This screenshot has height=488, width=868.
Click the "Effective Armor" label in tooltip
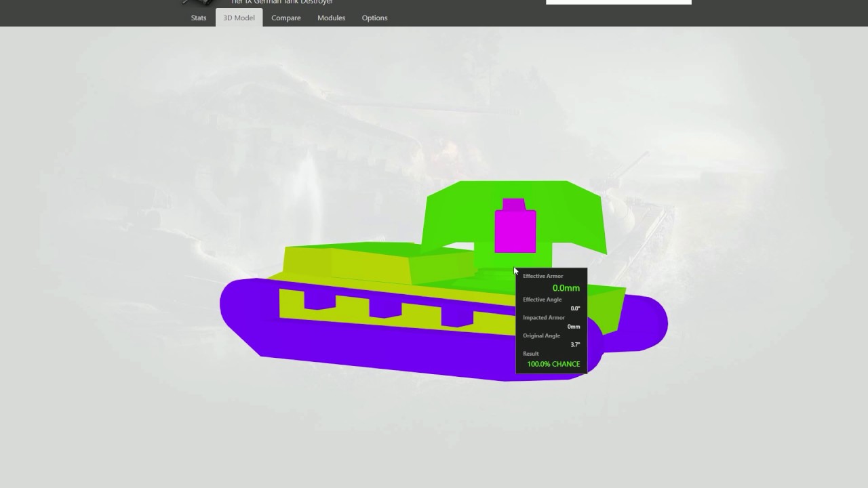(x=543, y=276)
